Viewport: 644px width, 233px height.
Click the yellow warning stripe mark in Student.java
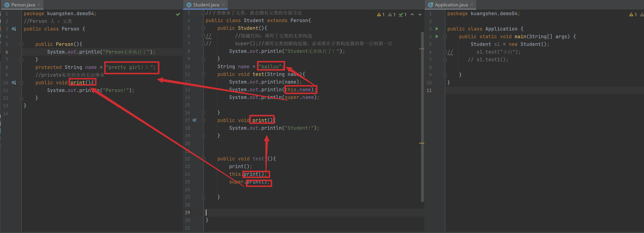click(x=421, y=143)
